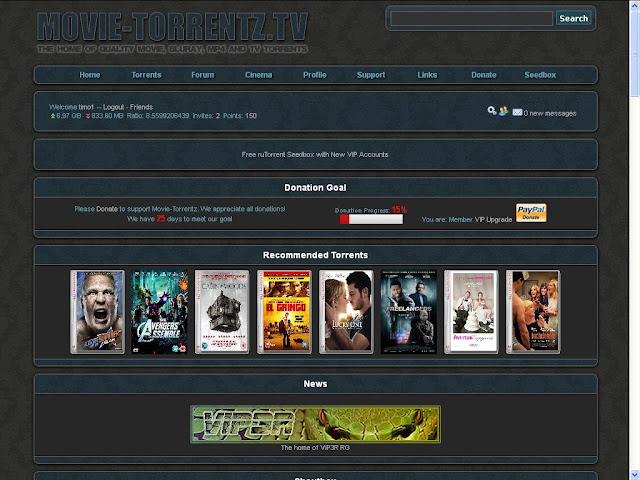Click the Movie-Torrentz.tv site logo
640x480 pixels.
click(x=172, y=33)
